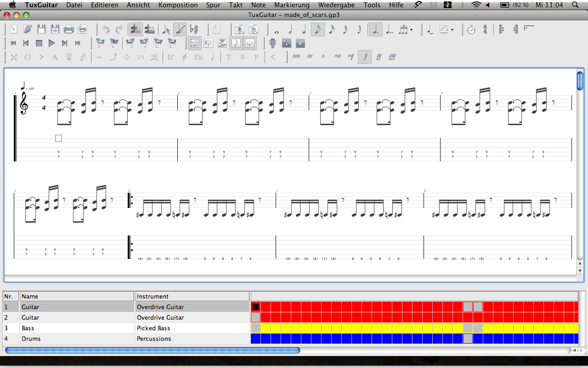Jump to the last measure
This screenshot has height=368, width=588.
[78, 43]
